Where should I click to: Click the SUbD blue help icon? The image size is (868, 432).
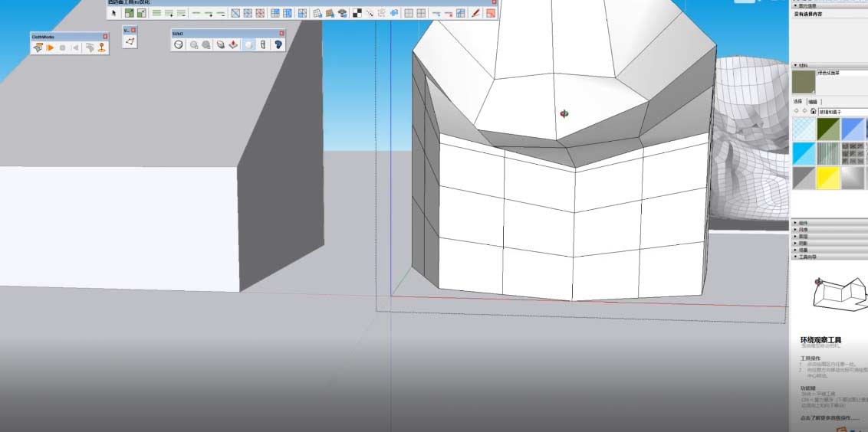(278, 45)
